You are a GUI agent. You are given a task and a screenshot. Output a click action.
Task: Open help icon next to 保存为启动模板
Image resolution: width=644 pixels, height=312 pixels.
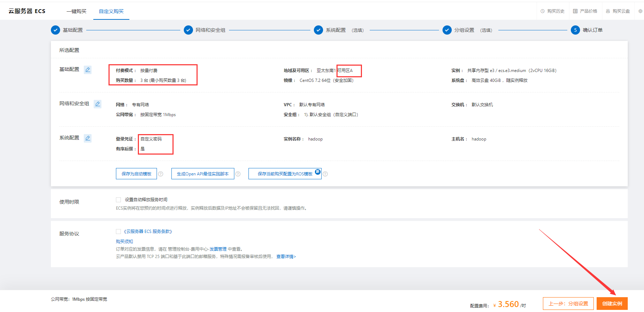[161, 174]
